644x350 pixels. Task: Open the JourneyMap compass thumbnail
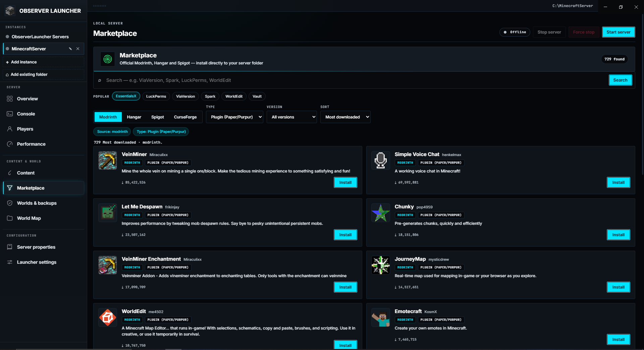tap(381, 265)
